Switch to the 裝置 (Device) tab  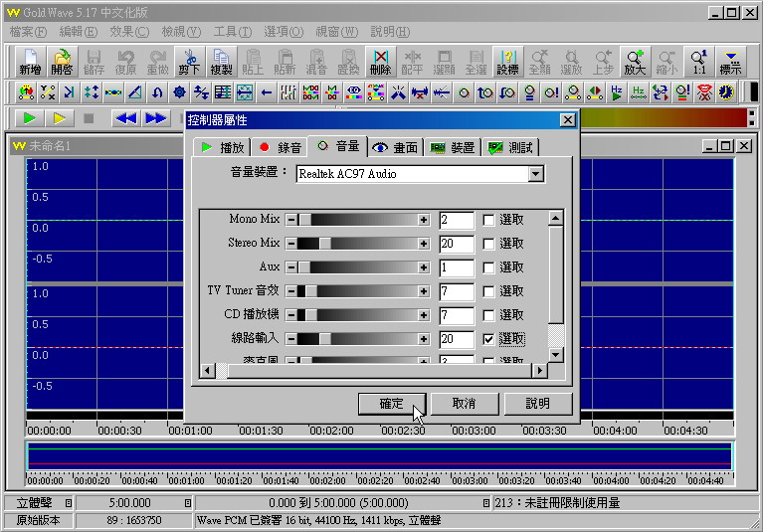[453, 147]
